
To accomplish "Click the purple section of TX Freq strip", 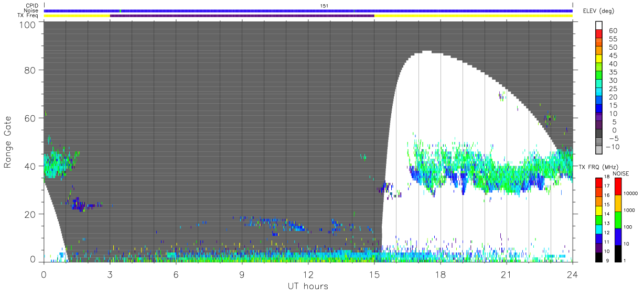I will tap(242, 16).
